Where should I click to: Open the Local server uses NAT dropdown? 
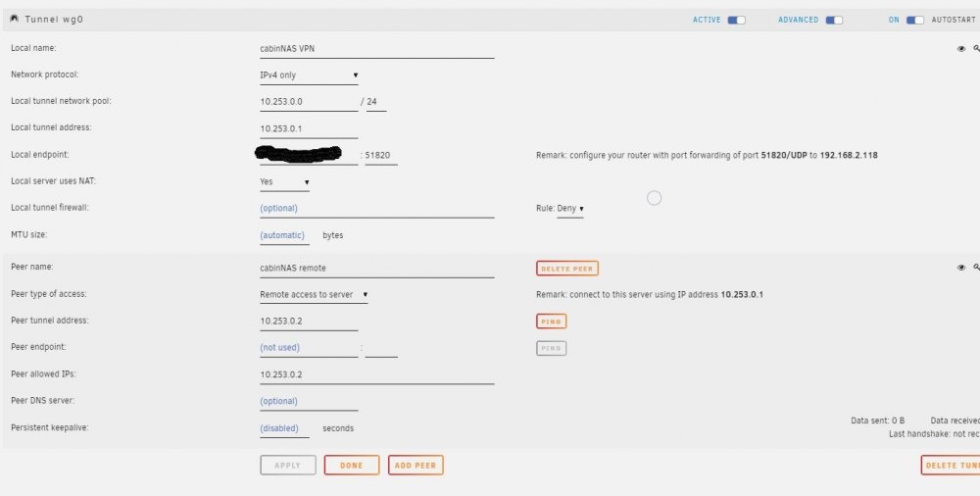284,182
